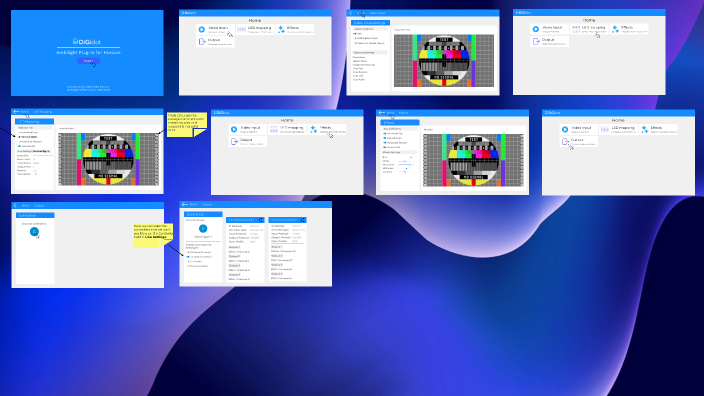Click BACK label in LED Mapping frame header

tap(25, 112)
